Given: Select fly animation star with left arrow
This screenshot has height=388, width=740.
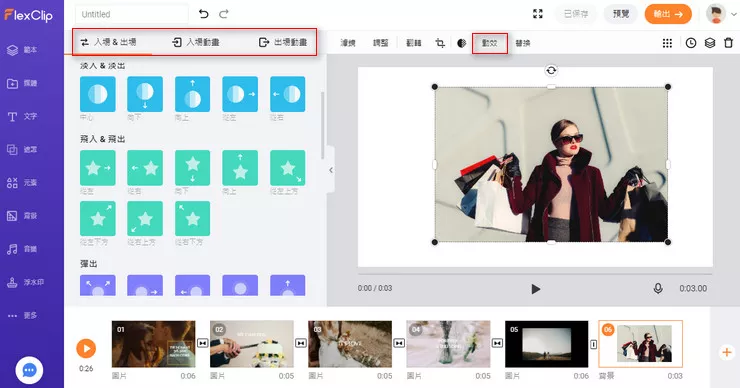Looking at the screenshot, I should (145, 168).
